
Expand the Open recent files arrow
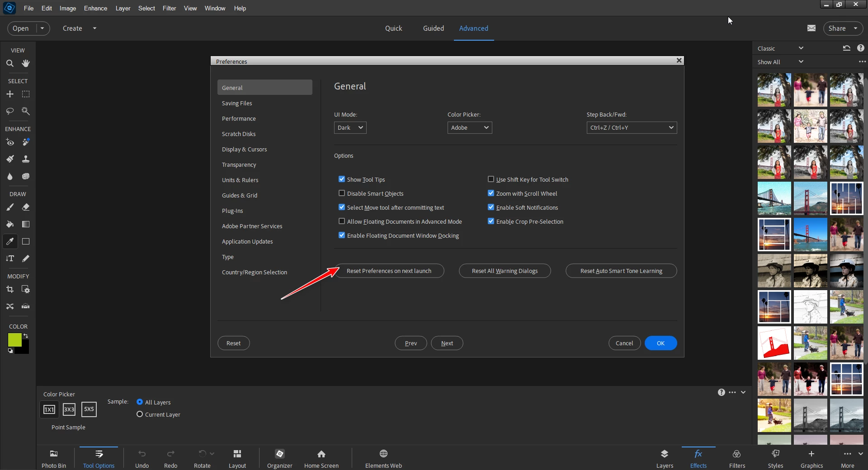42,28
